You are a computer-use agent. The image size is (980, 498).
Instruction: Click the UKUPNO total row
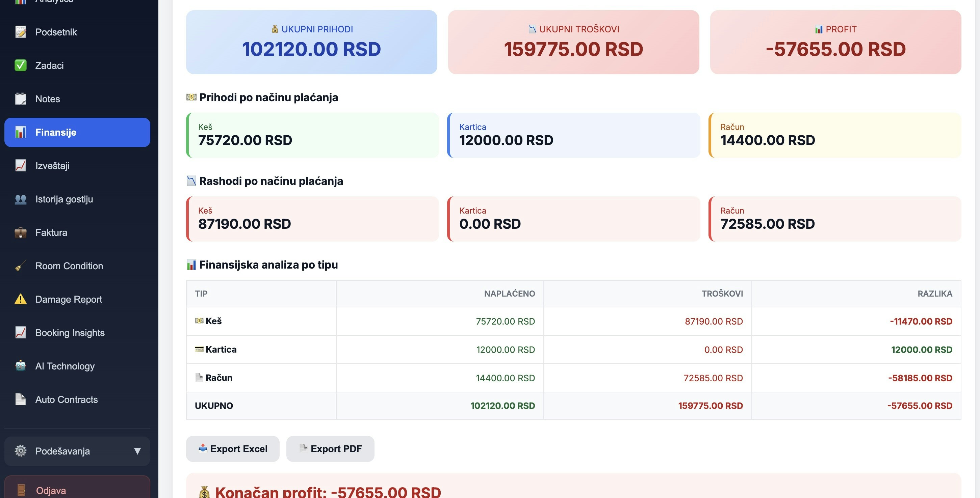(573, 406)
